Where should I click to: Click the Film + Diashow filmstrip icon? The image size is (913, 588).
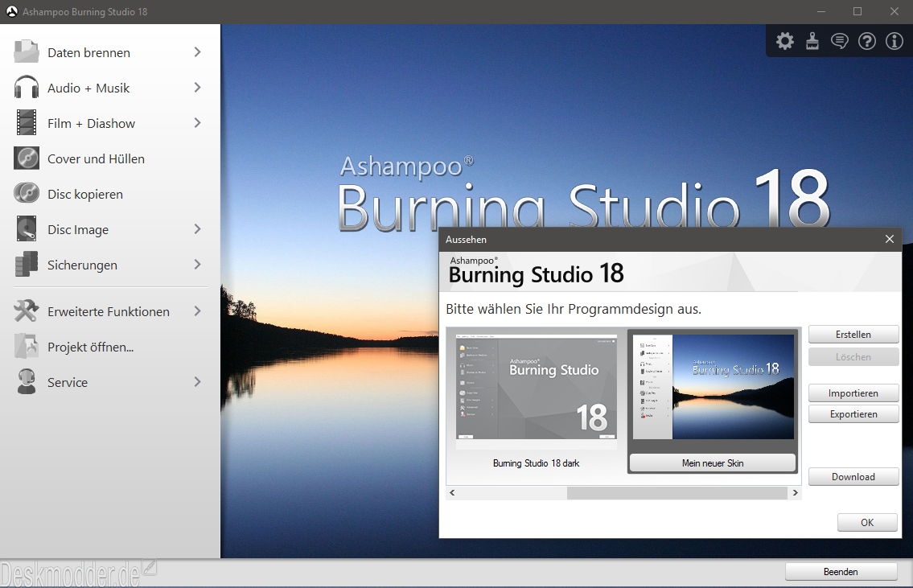click(27, 123)
